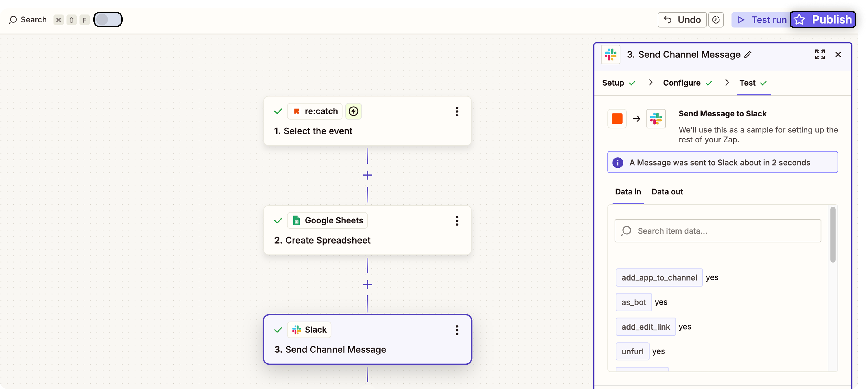Toggle the switch next to Search

tap(108, 19)
